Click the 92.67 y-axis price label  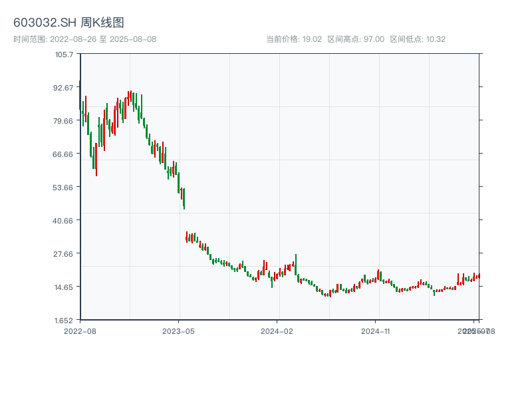tap(64, 87)
